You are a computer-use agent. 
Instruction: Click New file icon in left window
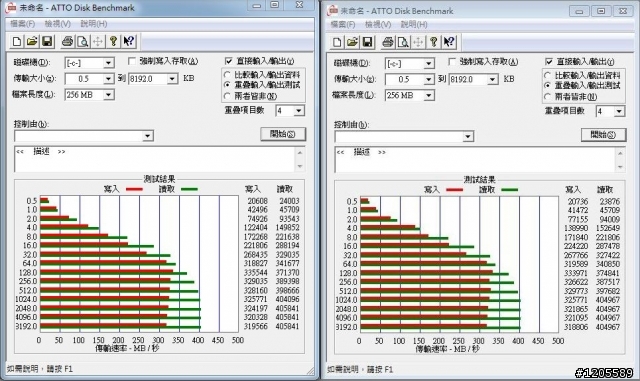tap(17, 41)
